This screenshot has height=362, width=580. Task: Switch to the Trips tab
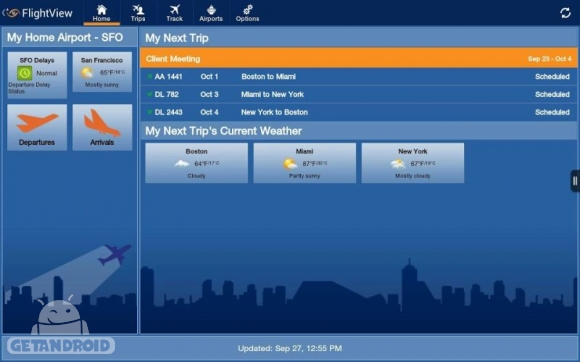(138, 13)
